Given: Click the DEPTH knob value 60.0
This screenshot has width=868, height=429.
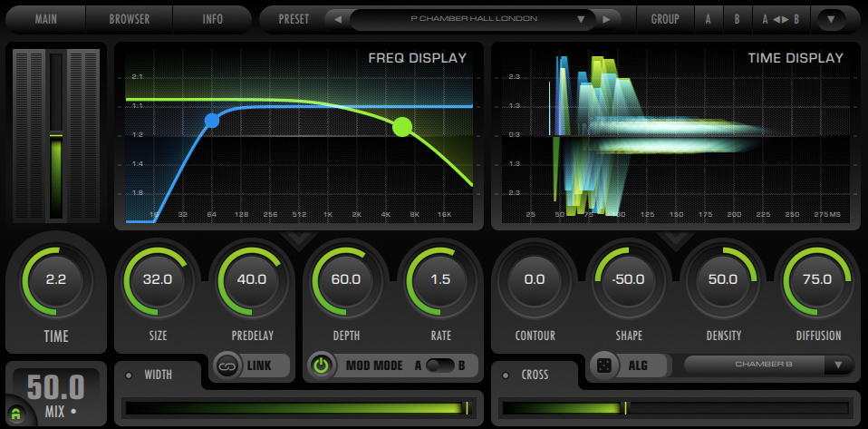Looking at the screenshot, I should [x=346, y=280].
